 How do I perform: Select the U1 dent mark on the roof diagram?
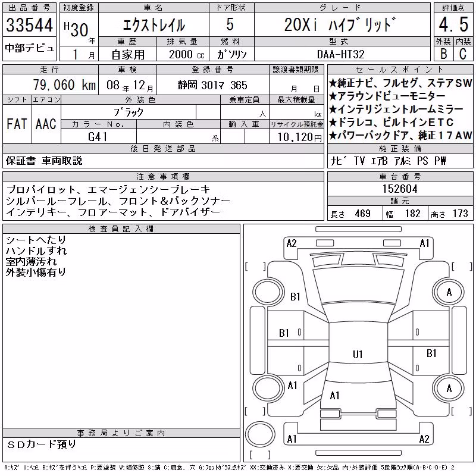point(358,354)
